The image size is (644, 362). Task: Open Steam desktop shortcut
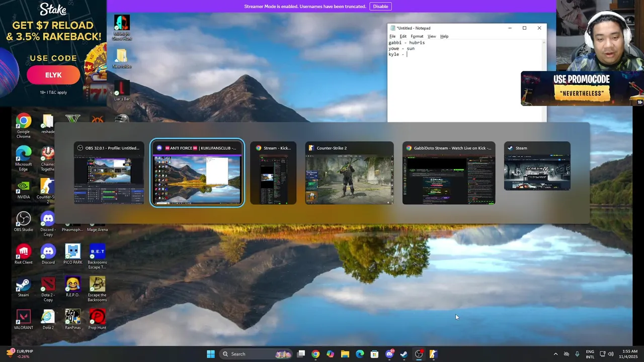23,287
